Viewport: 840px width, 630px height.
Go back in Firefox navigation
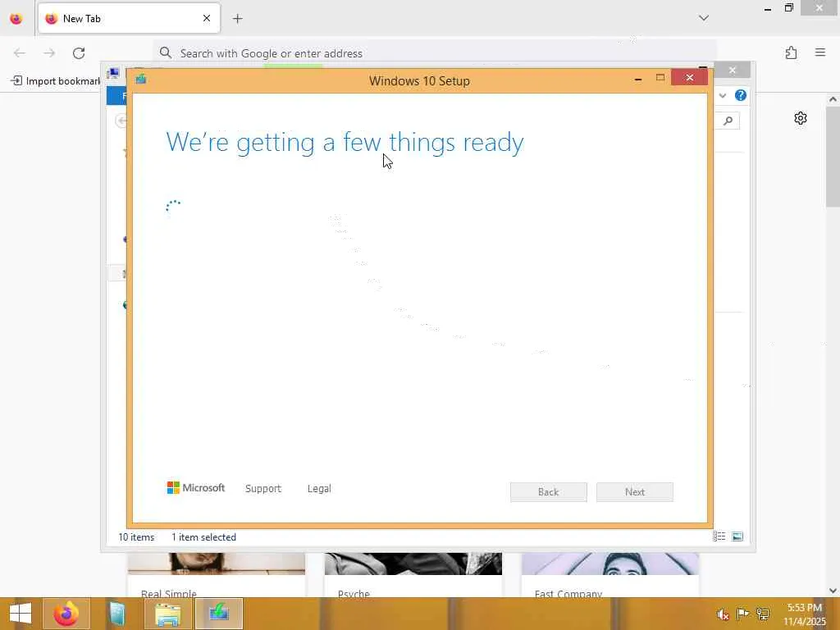pos(20,53)
